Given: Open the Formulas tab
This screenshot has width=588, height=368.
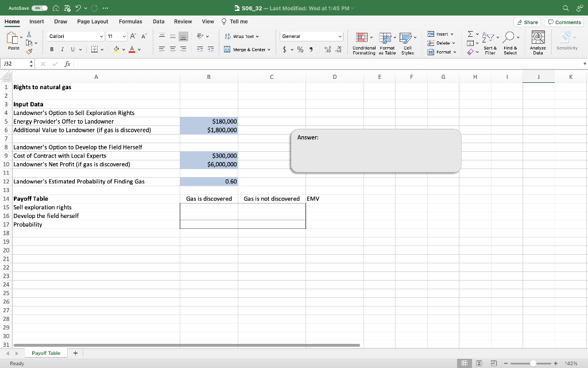Looking at the screenshot, I should 130,21.
